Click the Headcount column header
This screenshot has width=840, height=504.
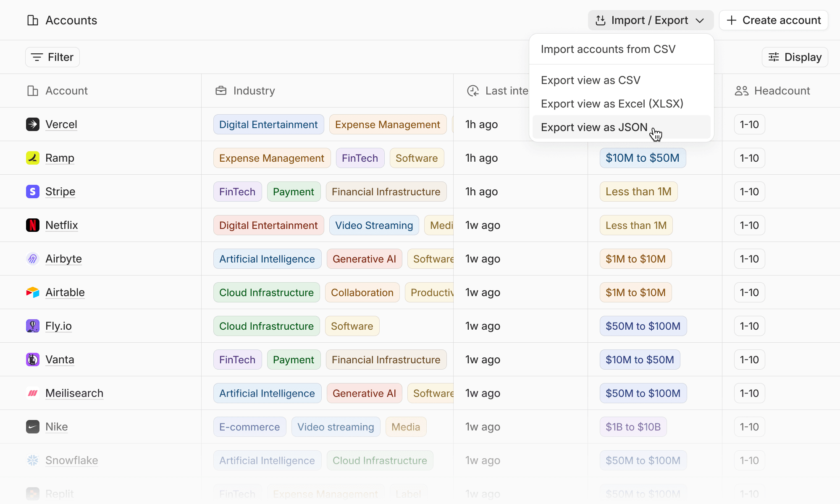click(x=782, y=91)
